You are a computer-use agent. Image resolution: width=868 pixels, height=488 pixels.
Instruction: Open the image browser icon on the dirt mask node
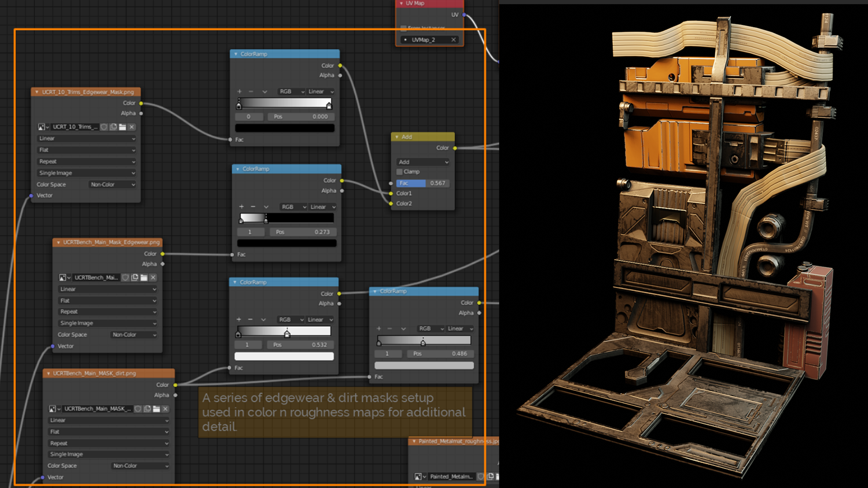(x=52, y=409)
